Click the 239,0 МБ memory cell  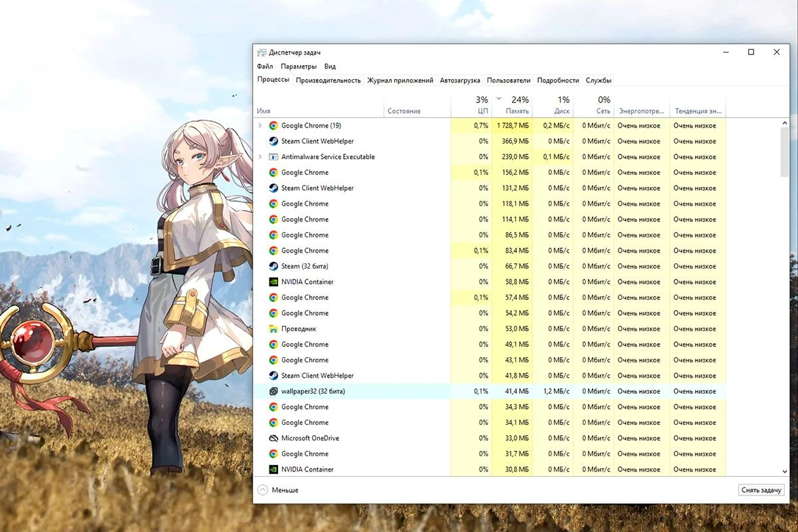(x=512, y=157)
